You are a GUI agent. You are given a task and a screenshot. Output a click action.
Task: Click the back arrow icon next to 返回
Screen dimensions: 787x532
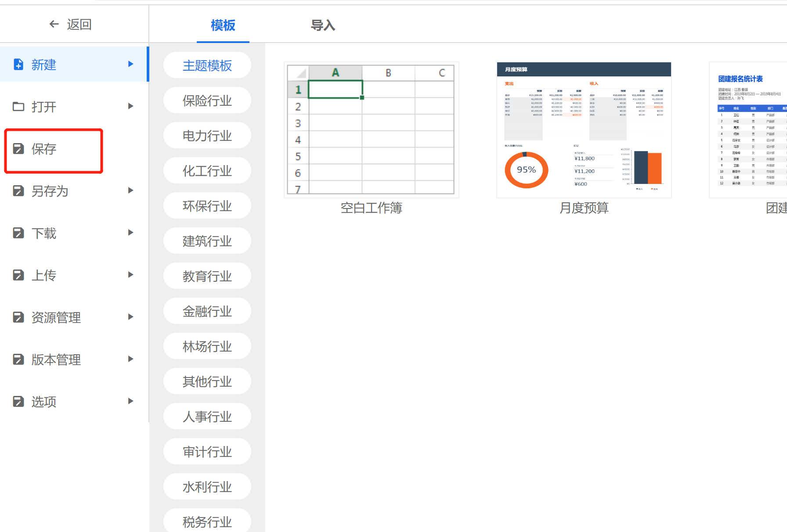coord(54,24)
